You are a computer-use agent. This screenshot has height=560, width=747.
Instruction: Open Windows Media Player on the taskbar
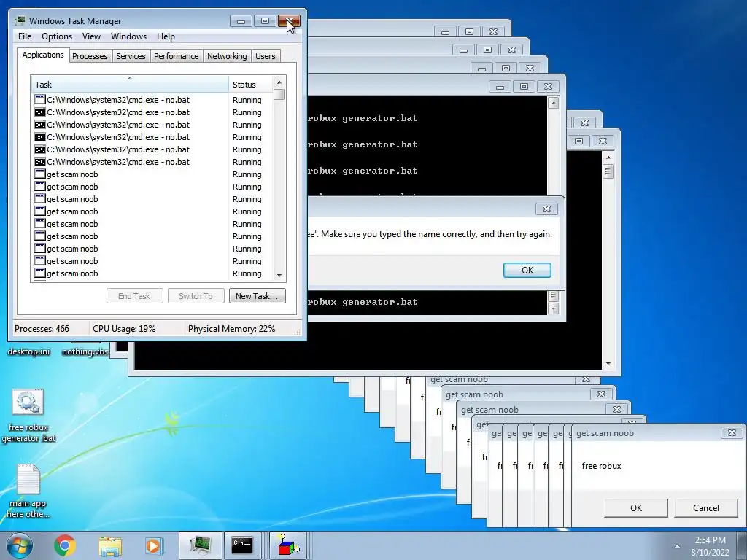click(x=153, y=545)
